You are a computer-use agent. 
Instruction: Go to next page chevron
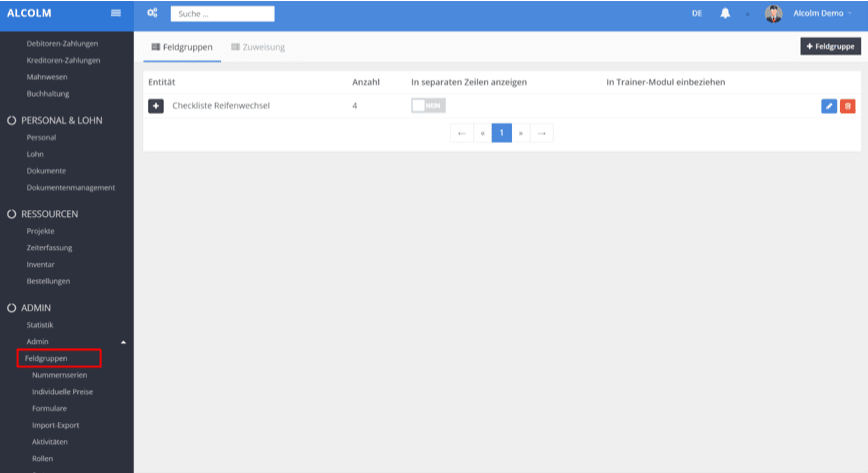point(521,133)
